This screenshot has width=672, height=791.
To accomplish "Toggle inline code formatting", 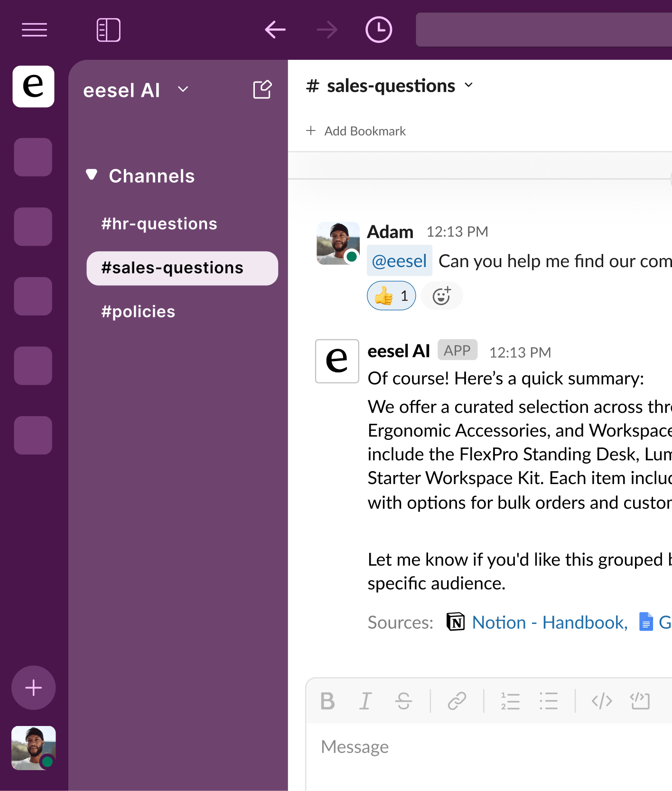I will point(602,701).
